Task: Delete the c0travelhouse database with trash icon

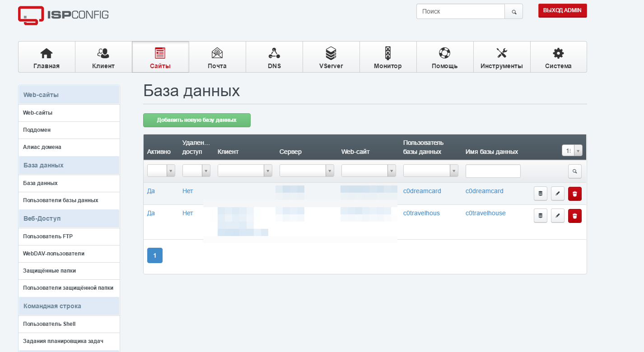Action: click(x=575, y=216)
